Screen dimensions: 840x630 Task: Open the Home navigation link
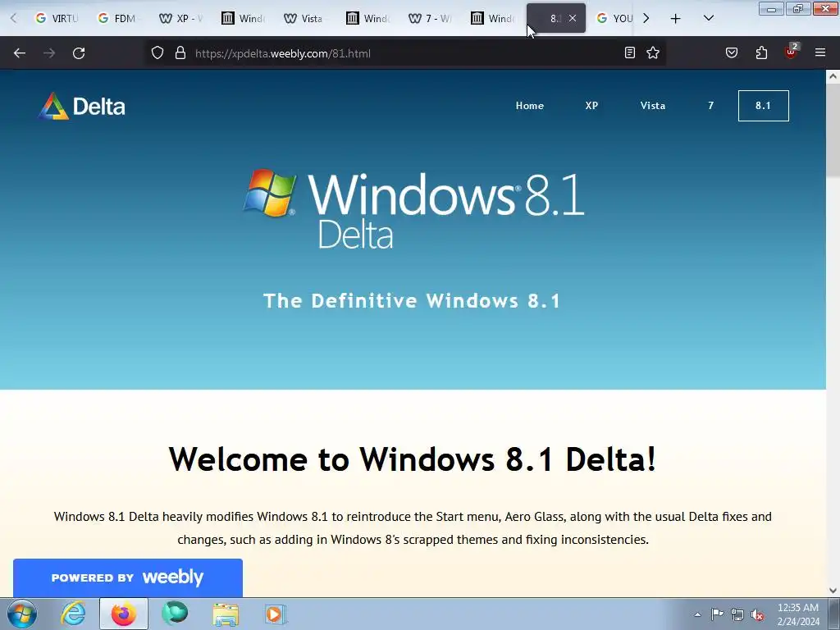tap(529, 106)
